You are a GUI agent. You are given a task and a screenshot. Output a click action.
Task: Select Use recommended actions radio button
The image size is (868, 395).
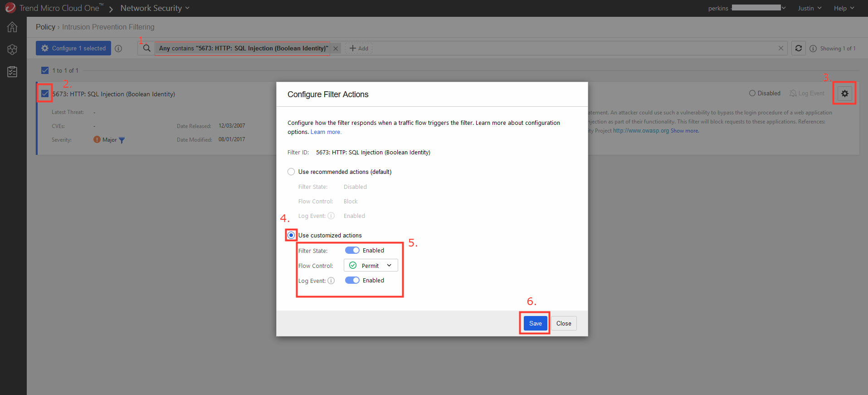291,172
